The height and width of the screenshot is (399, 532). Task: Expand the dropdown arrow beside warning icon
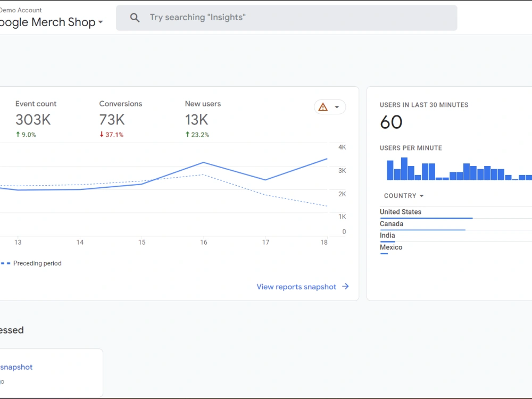point(337,107)
